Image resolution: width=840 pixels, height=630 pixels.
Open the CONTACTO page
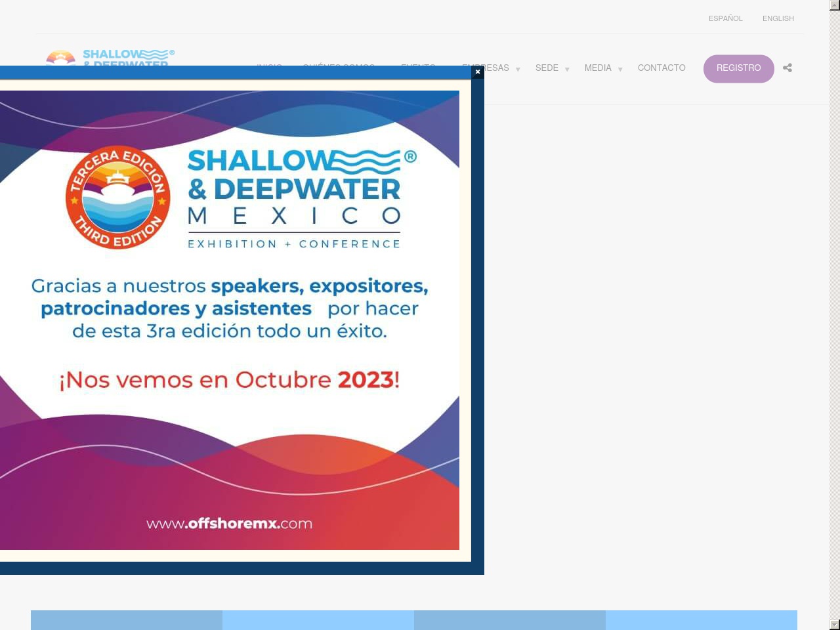661,68
